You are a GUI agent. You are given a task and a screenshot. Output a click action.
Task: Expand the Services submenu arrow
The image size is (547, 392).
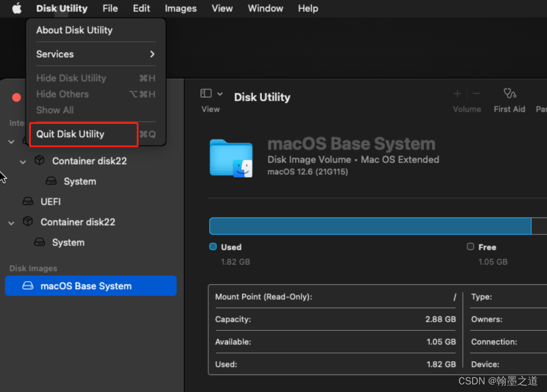pos(152,54)
